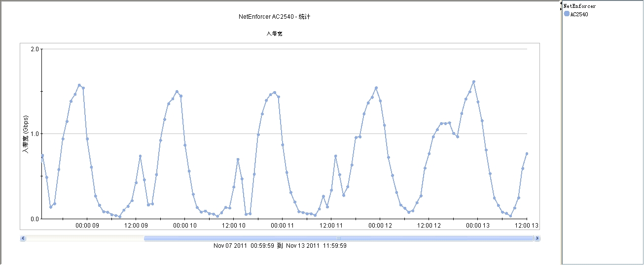Click the 入带宽 subtitle above the chart

point(274,33)
